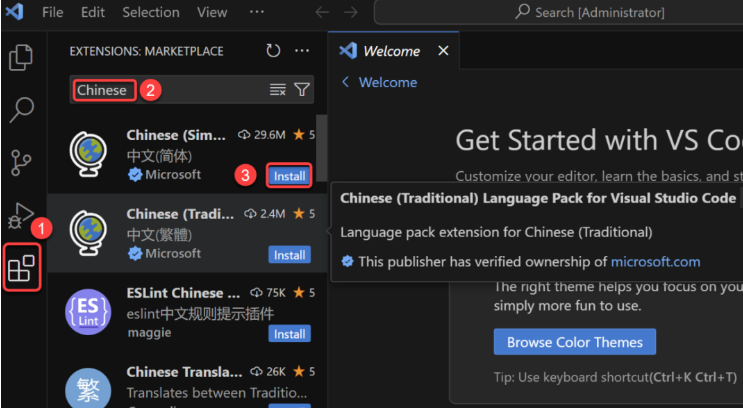This screenshot has width=743, height=408.
Task: Clear extensions search results
Action: click(278, 90)
